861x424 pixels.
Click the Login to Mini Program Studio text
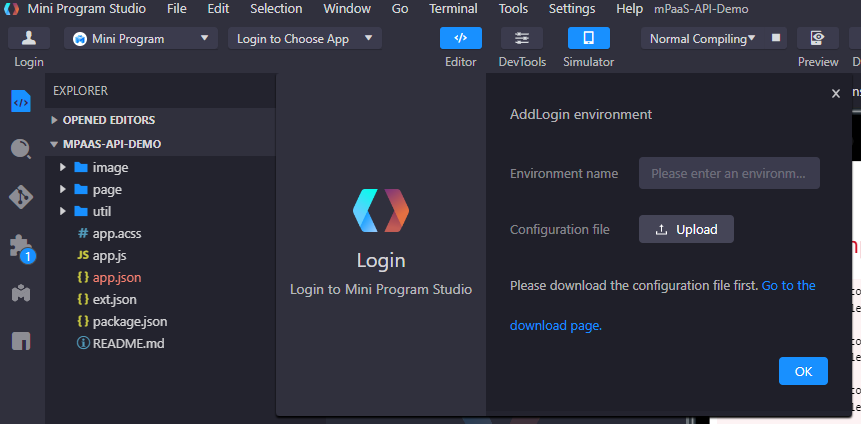coord(381,289)
